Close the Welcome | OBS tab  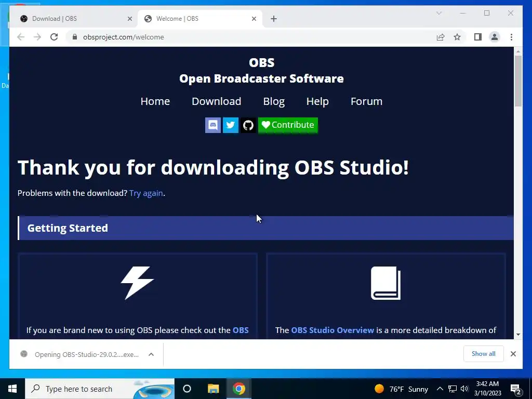254,19
